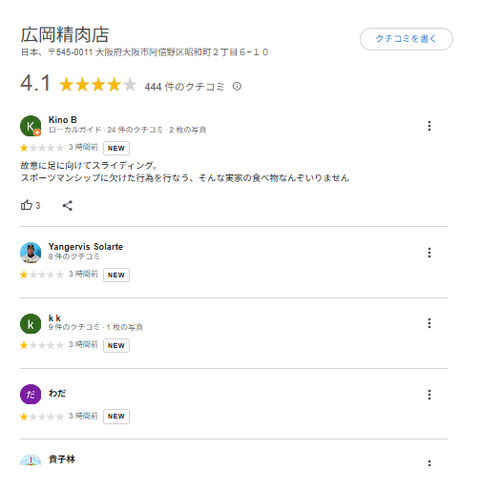Open わだ's purple avatar icon
The width and height of the screenshot is (480, 490).
pyautogui.click(x=31, y=394)
